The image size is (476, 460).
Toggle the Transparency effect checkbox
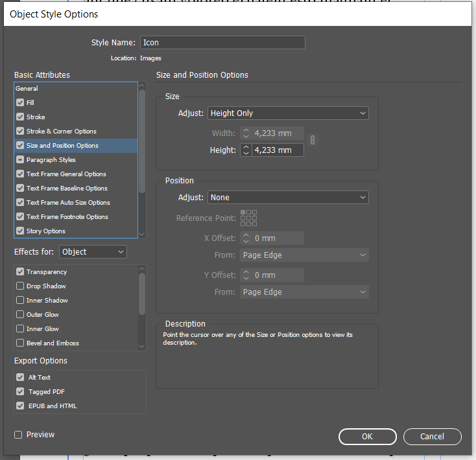point(20,271)
